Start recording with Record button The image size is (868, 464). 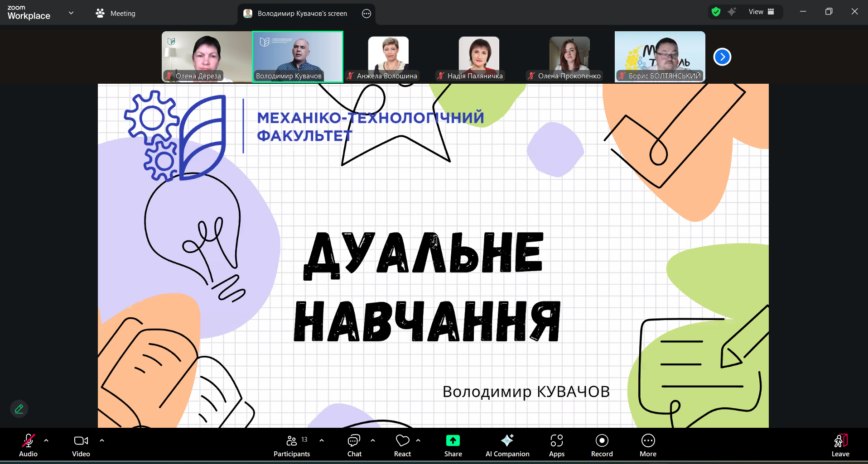(602, 445)
